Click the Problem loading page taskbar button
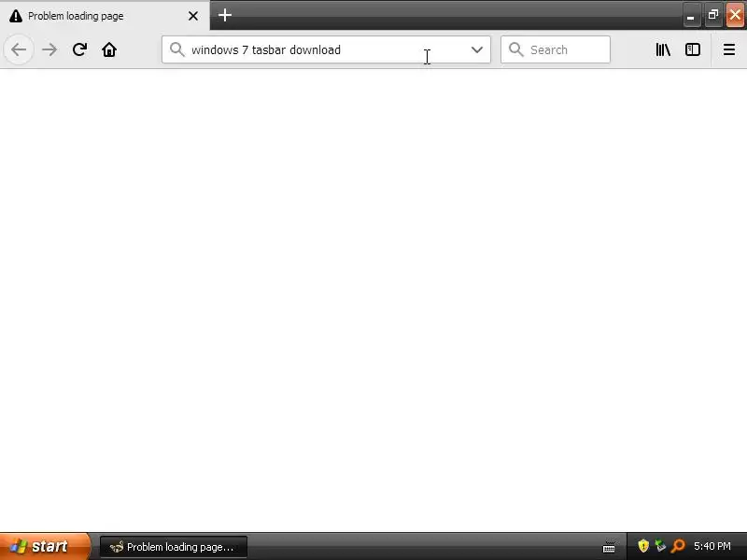Screen dimensions: 747x560 click(x=174, y=547)
